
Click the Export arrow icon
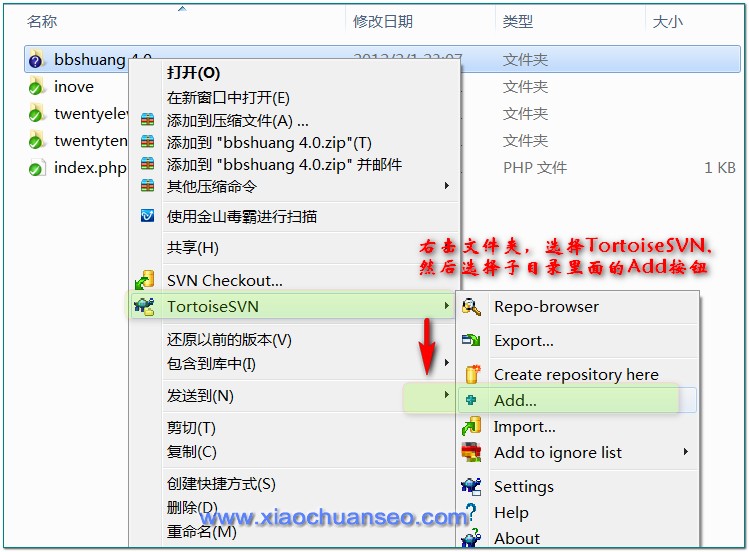(471, 340)
